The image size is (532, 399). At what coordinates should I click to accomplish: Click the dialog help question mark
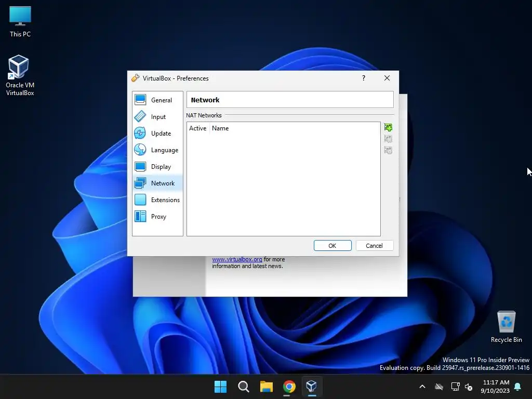coord(363,78)
